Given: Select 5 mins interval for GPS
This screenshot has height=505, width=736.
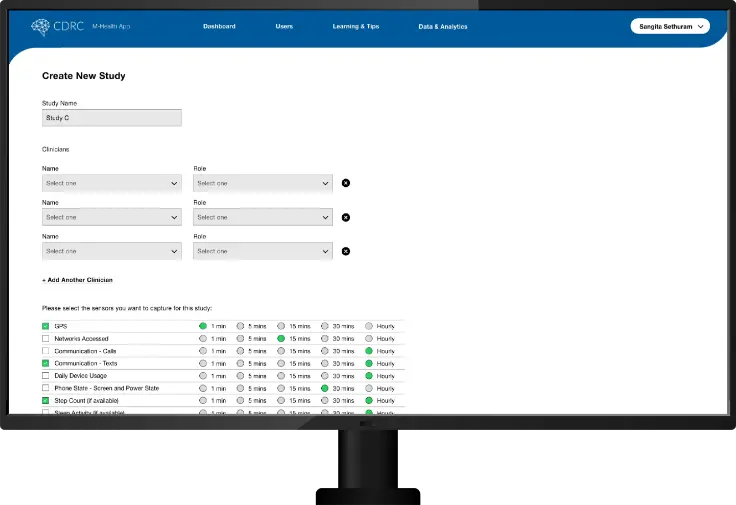Looking at the screenshot, I should click(241, 326).
